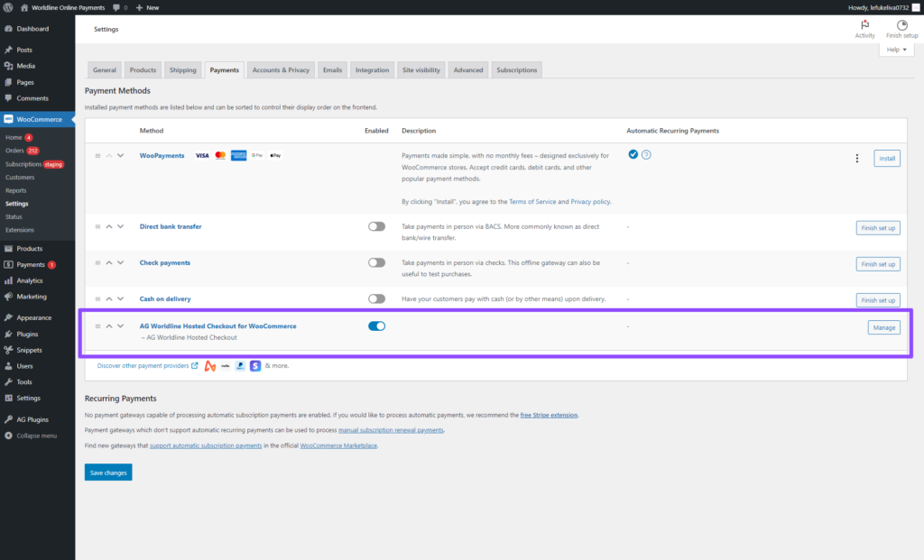Image resolution: width=924 pixels, height=560 pixels.
Task: Click Manage for AG Worldline Hosted Checkout
Action: pyautogui.click(x=883, y=327)
